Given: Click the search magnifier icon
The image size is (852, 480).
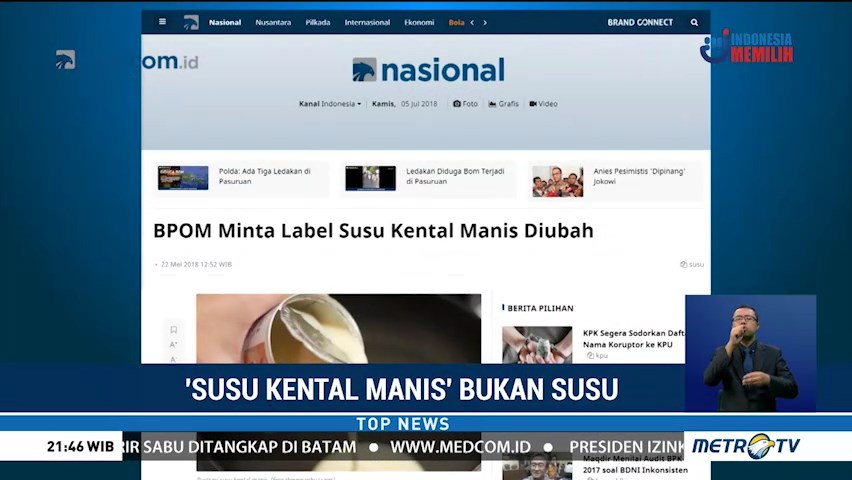Looking at the screenshot, I should point(694,22).
